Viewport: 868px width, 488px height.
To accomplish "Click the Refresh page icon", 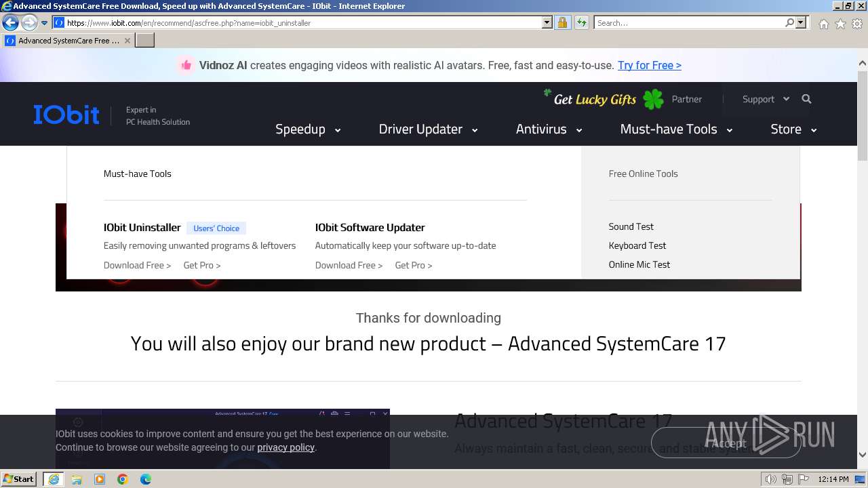I will coord(581,22).
